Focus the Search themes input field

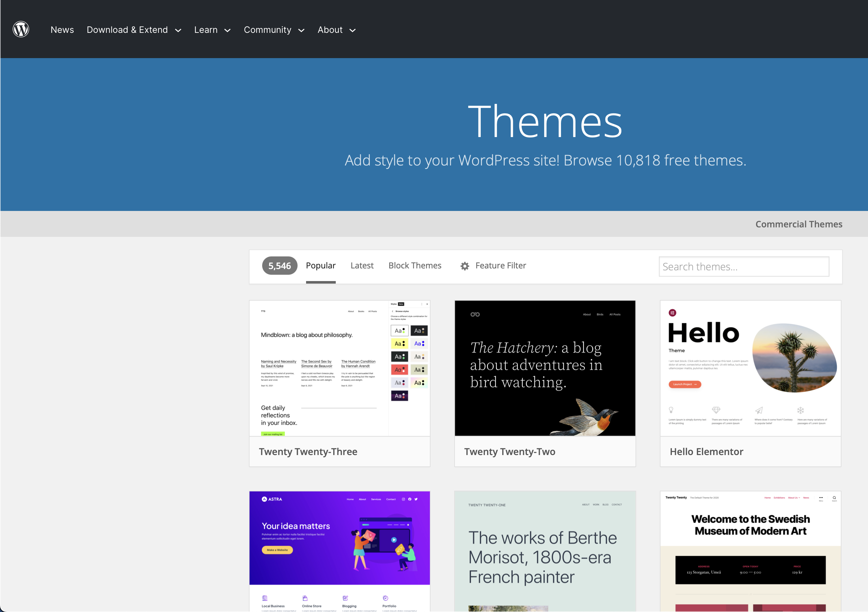click(x=744, y=267)
